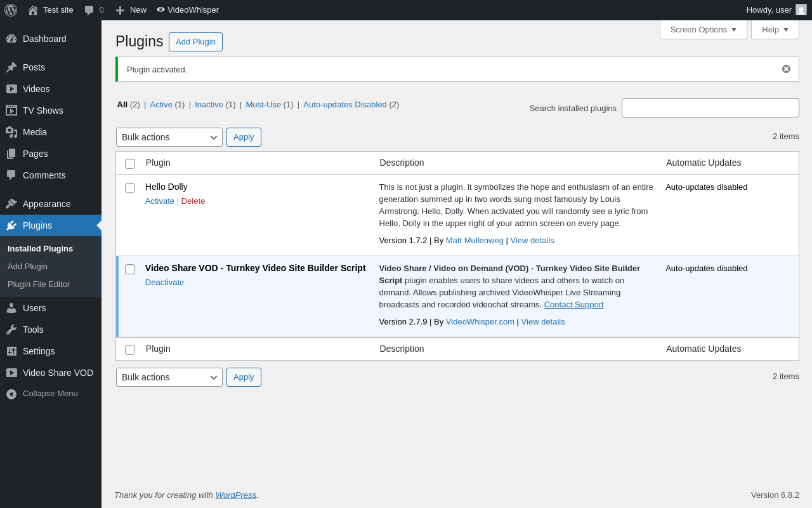Image resolution: width=812 pixels, height=508 pixels.
Task: Filter plugins by Inactive
Action: point(209,105)
